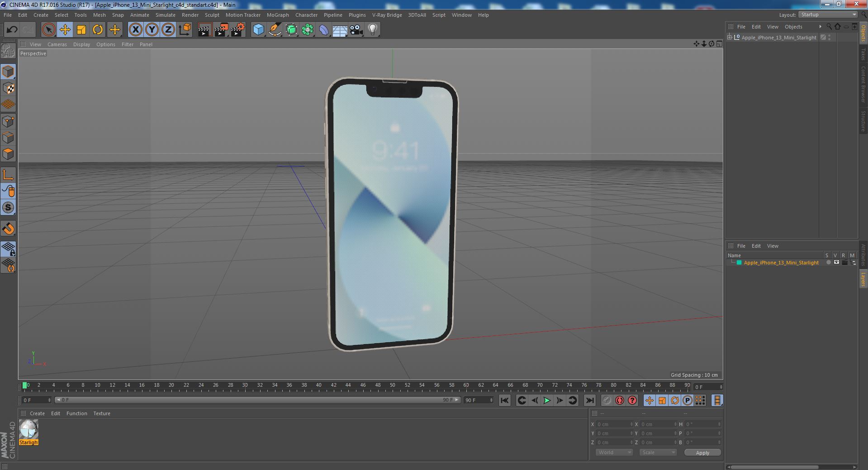
Task: Click Render to Picture Viewer icon
Action: 221,30
